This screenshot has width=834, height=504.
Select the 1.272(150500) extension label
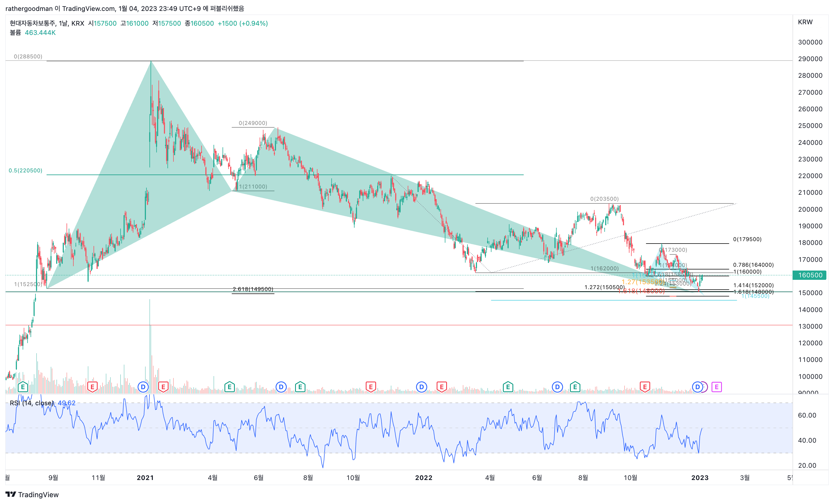click(605, 287)
